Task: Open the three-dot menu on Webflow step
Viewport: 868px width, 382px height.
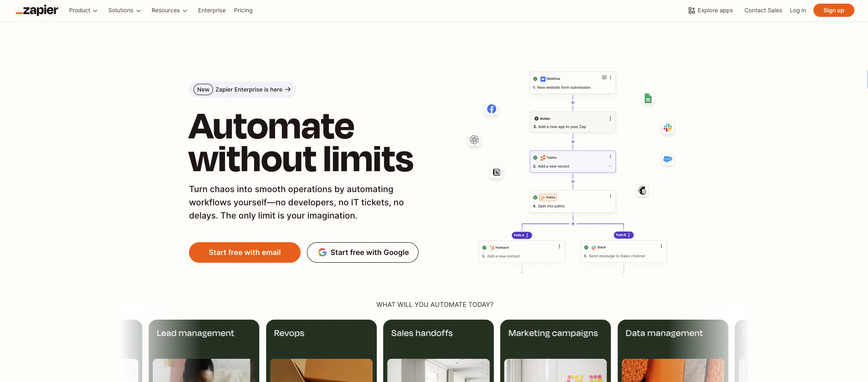Action: 610,78
